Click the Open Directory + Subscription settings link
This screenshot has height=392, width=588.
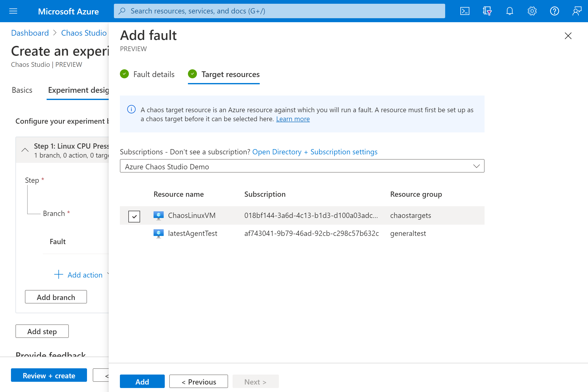(x=315, y=152)
